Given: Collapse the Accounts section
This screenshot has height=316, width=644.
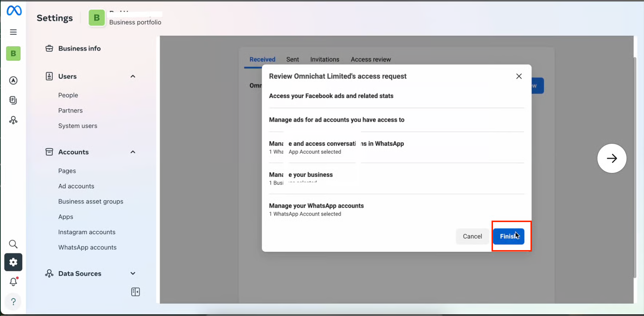Looking at the screenshot, I should (133, 152).
